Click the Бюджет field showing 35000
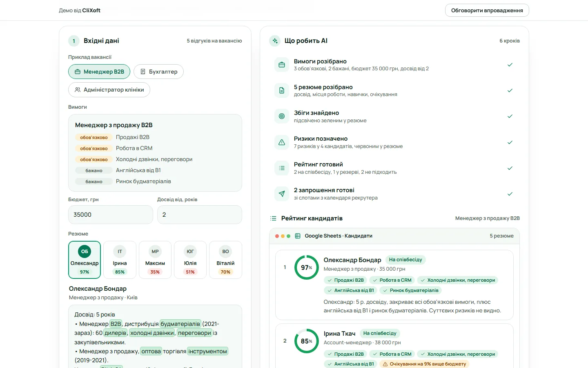 [111, 215]
